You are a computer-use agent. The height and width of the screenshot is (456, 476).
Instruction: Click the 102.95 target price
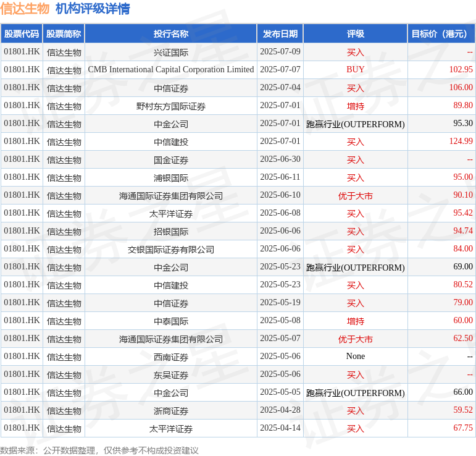(x=461, y=70)
